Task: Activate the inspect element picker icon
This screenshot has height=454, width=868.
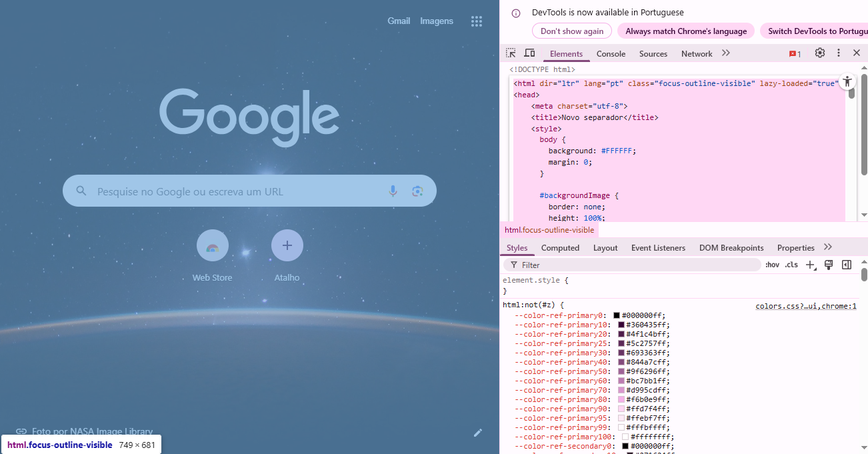Action: pos(511,53)
